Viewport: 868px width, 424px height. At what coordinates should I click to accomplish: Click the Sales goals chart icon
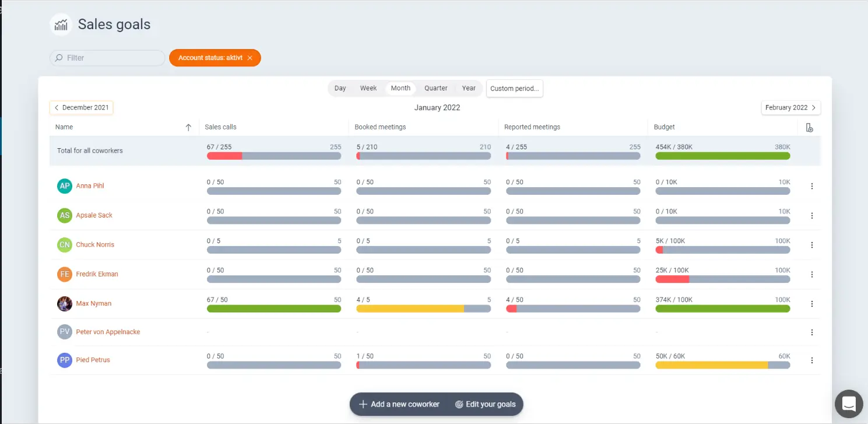61,24
